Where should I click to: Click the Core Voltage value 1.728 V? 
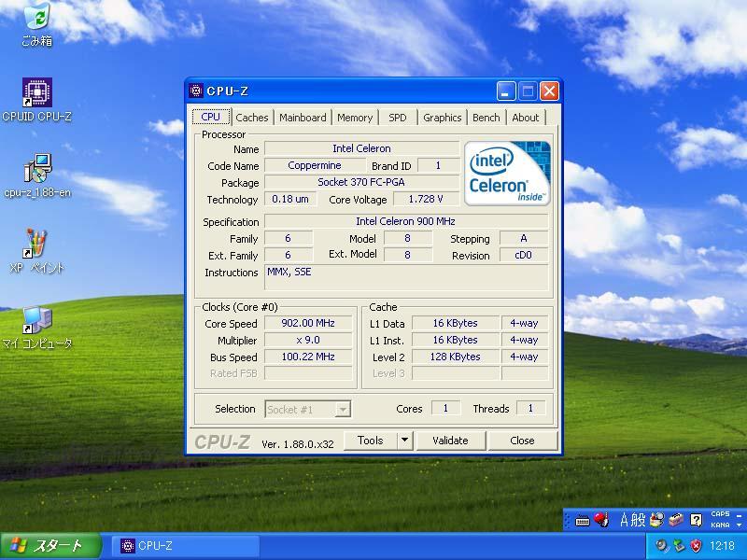426,199
